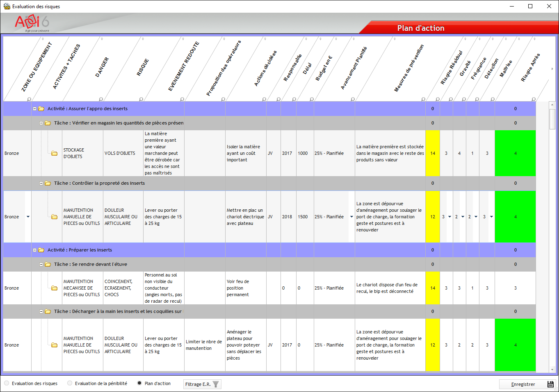The image size is (559, 392).
Task: Click the cell 'Limiter le nbre de manutention'
Action: tap(204, 345)
